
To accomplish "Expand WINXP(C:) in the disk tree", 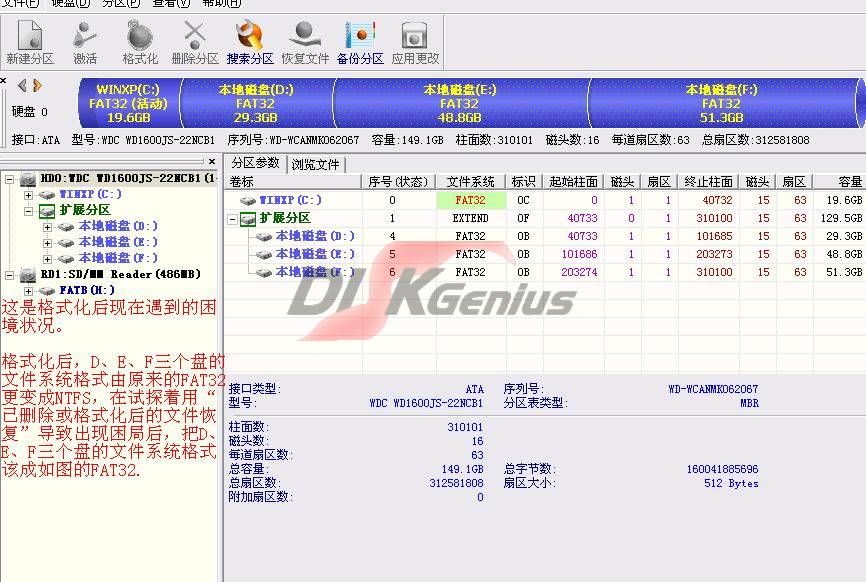I will 28,195.
